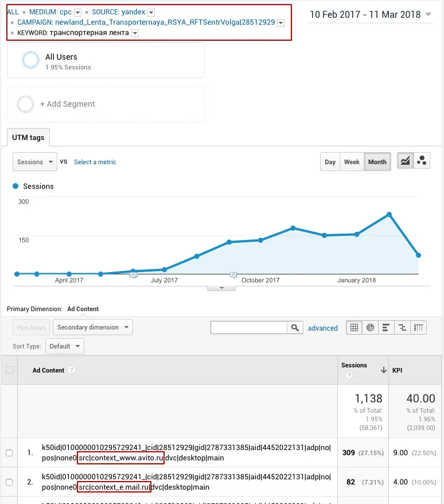Image resolution: width=444 pixels, height=504 pixels.
Task: Select the data table view icon
Action: tap(354, 328)
